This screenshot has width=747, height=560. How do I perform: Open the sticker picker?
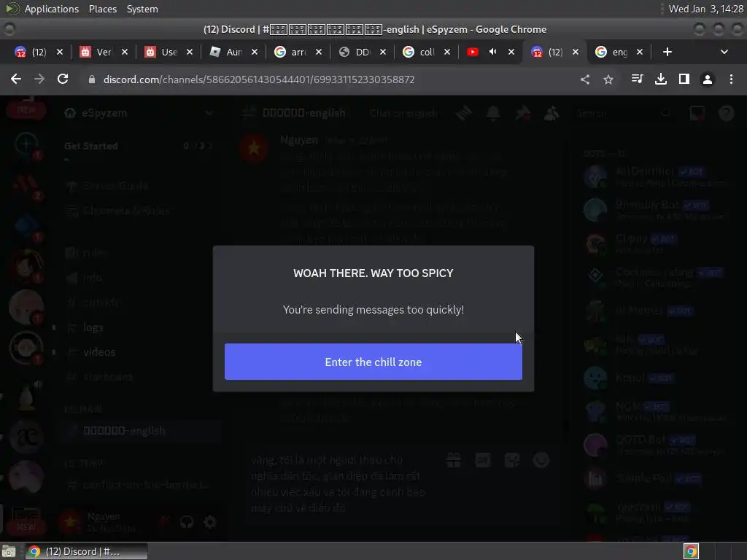tap(512, 460)
